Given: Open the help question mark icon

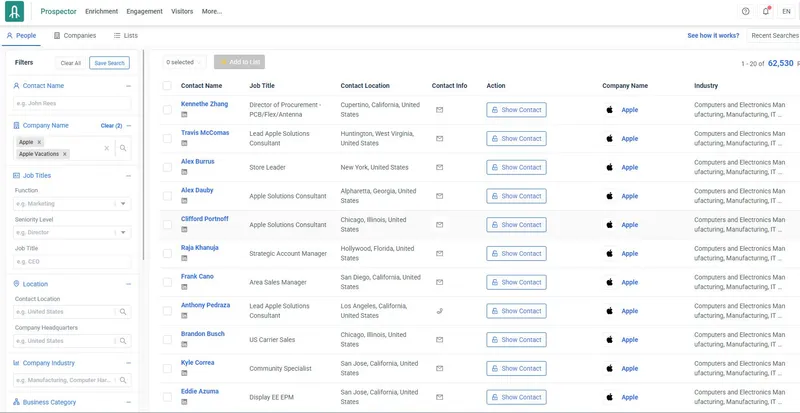Looking at the screenshot, I should click(745, 11).
